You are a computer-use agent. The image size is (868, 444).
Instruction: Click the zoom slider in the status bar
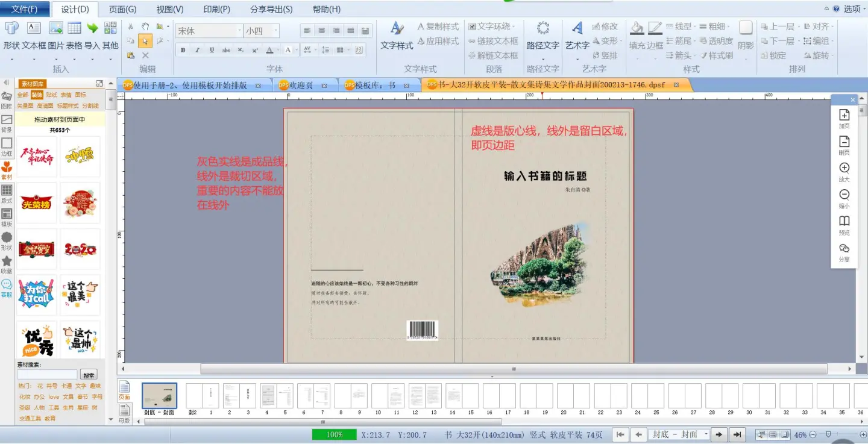tap(828, 434)
